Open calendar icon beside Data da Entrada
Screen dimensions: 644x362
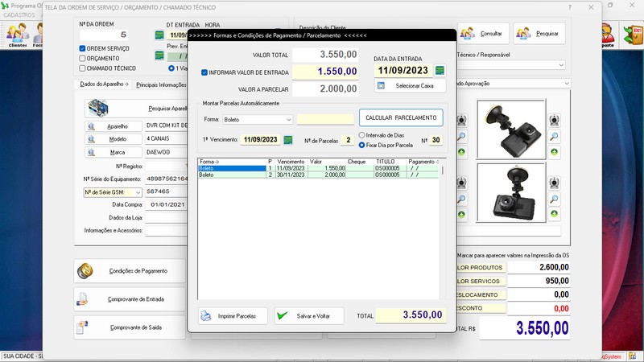[x=440, y=71]
